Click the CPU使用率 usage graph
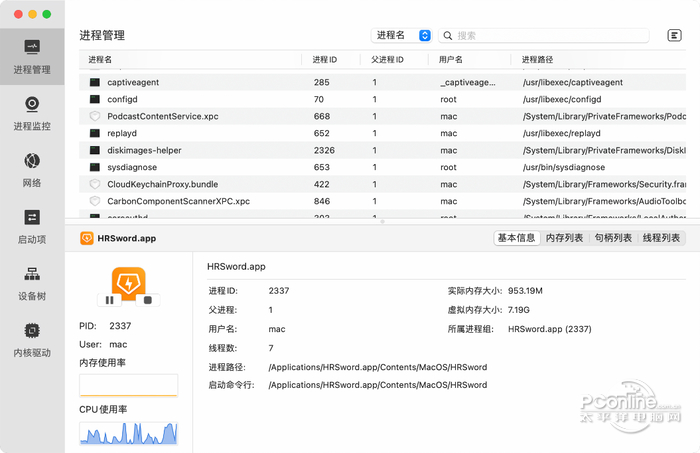 (x=128, y=433)
